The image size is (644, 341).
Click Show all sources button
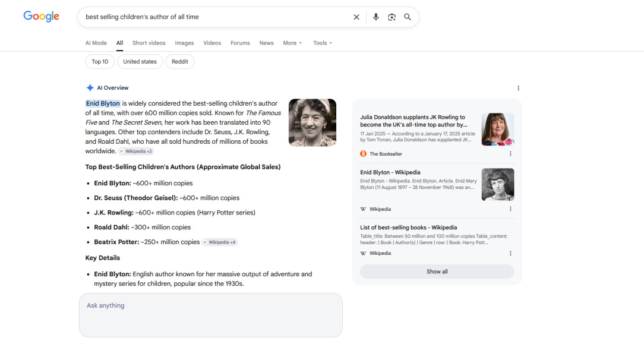(x=437, y=271)
